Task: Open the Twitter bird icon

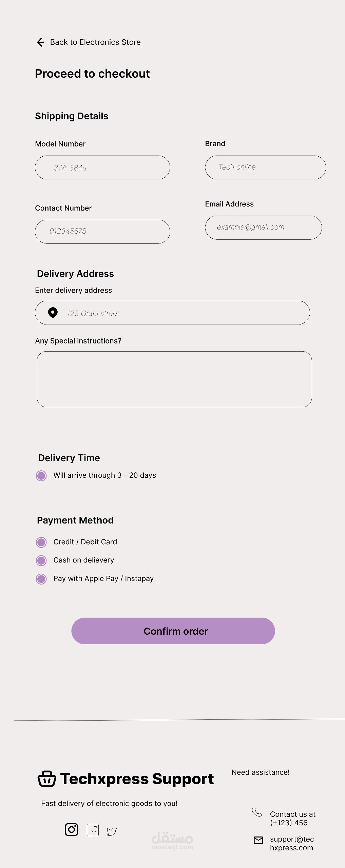Action: tap(112, 831)
